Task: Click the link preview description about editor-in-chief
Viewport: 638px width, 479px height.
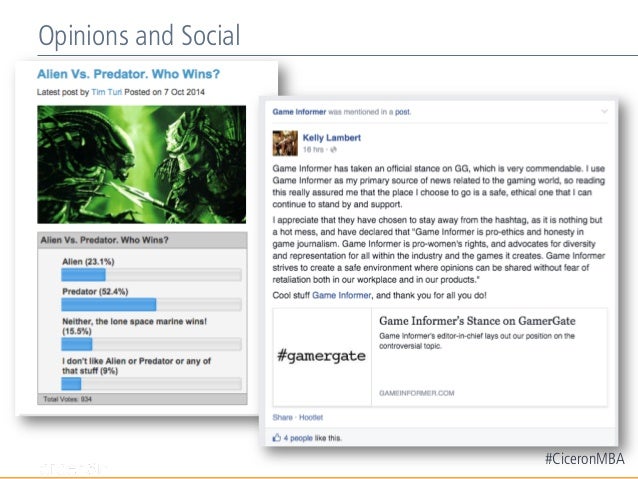Action: tap(477, 341)
